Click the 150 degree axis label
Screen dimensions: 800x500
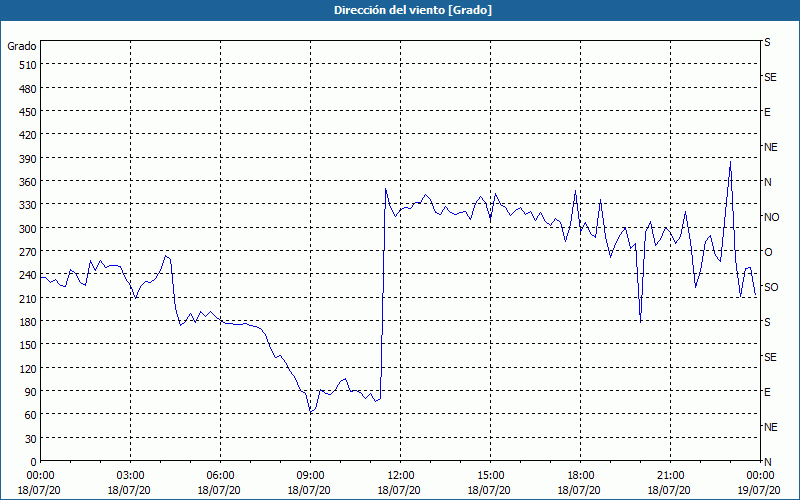click(28, 345)
